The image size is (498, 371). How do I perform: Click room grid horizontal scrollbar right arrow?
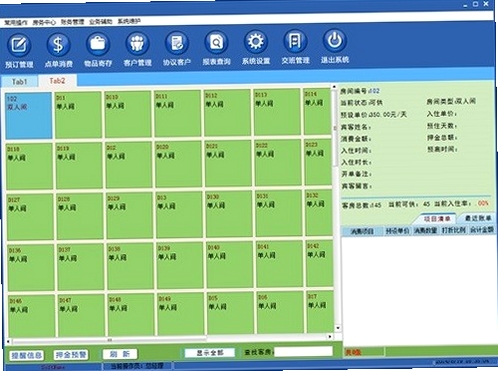[330, 337]
